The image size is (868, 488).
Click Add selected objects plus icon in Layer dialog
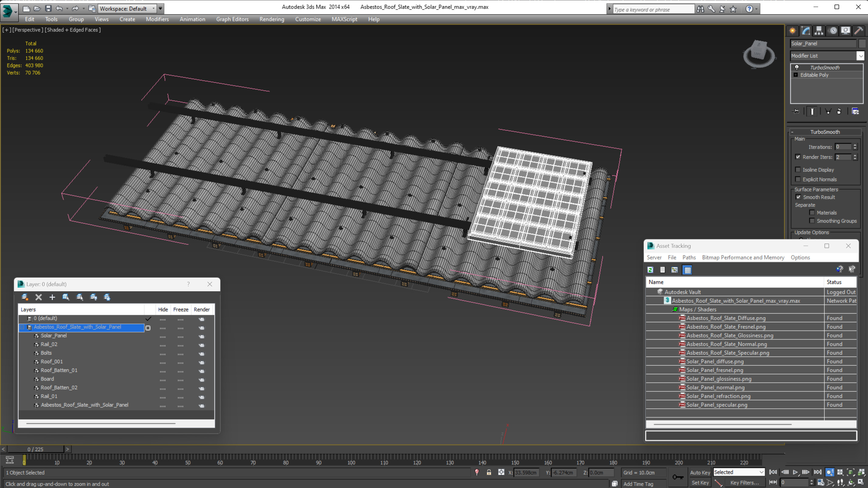tap(52, 297)
